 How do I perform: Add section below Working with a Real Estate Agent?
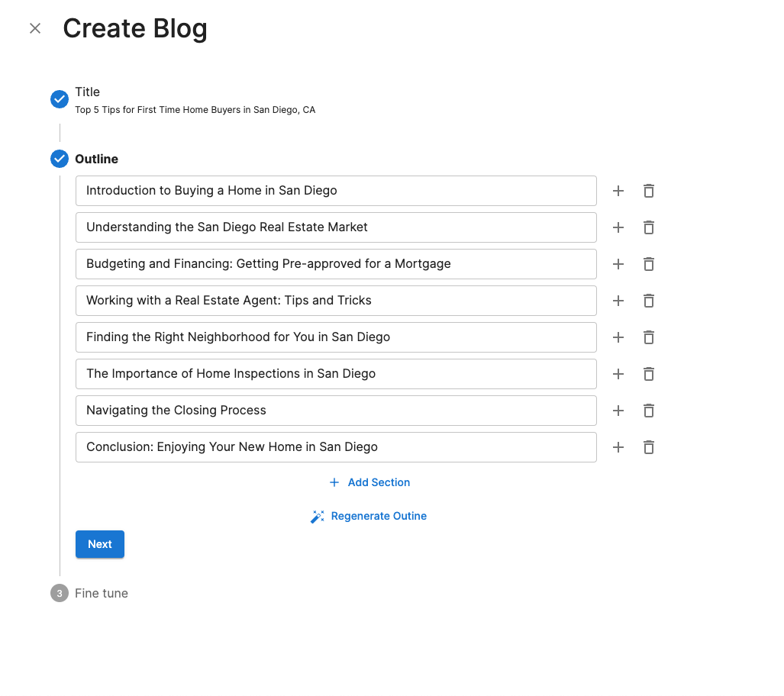tap(618, 301)
